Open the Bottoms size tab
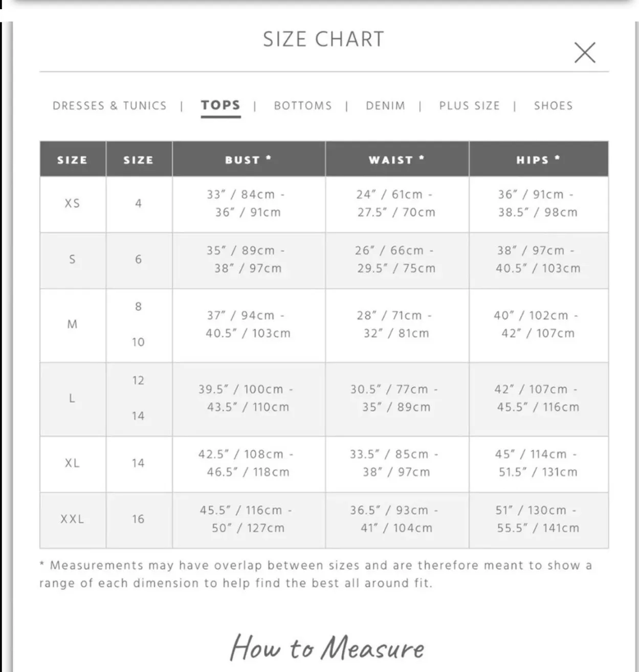Image resolution: width=639 pixels, height=672 pixels. pyautogui.click(x=303, y=106)
